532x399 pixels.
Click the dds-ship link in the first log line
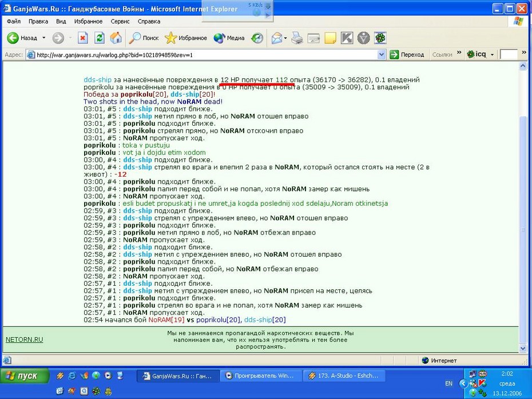(97, 80)
